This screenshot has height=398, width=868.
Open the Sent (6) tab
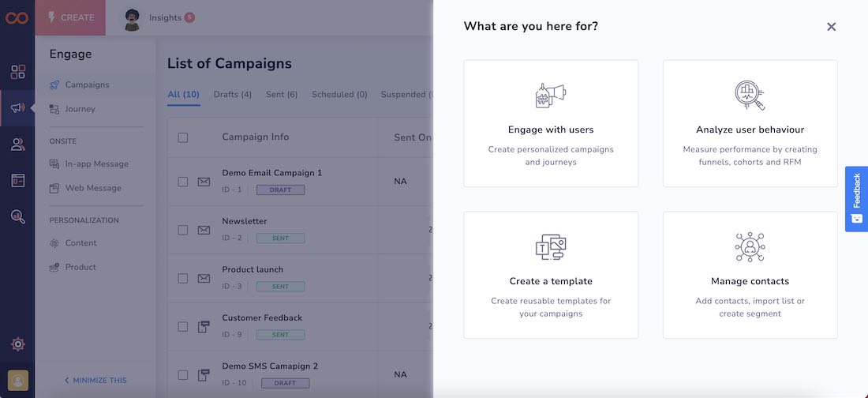[x=282, y=95]
